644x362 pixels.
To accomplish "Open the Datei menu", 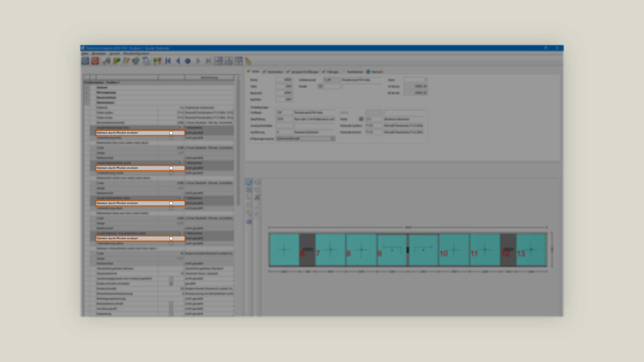I will 85,54.
